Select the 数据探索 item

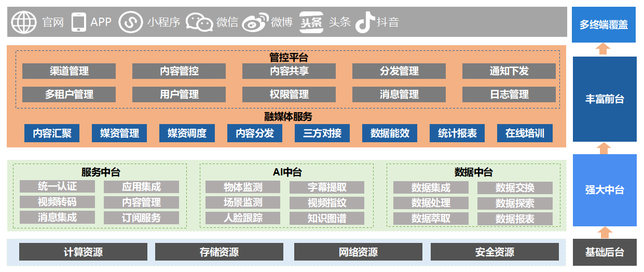(x=515, y=203)
